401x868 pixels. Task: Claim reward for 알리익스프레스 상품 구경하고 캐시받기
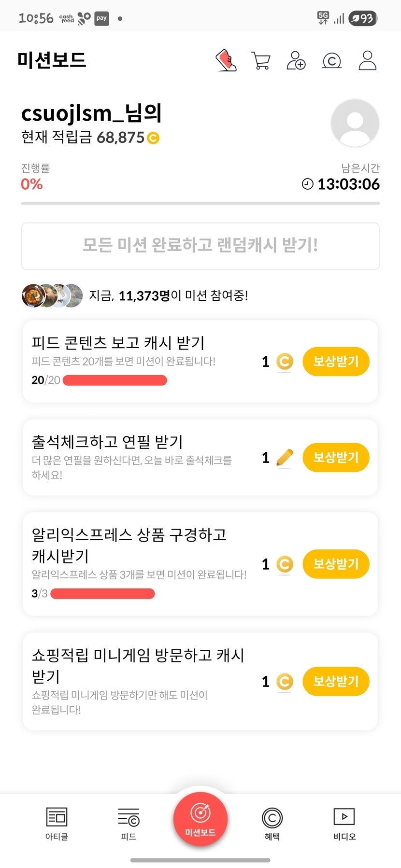[336, 564]
